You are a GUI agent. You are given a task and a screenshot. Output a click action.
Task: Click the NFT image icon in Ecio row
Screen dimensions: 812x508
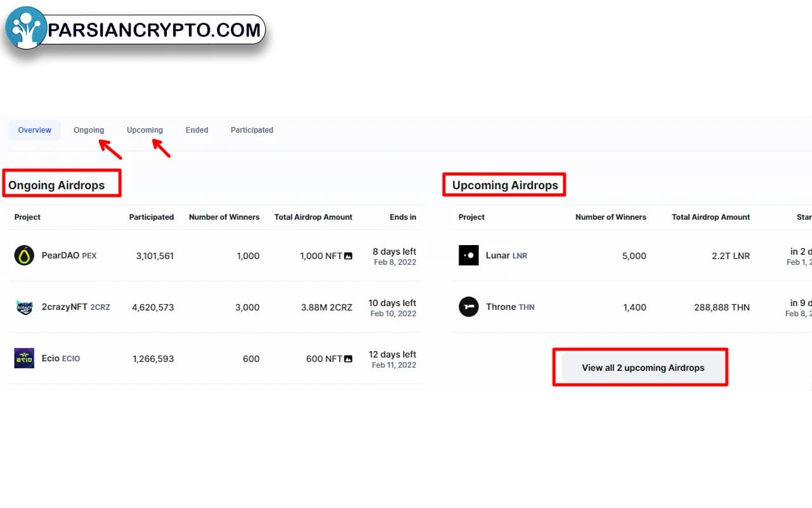point(348,359)
